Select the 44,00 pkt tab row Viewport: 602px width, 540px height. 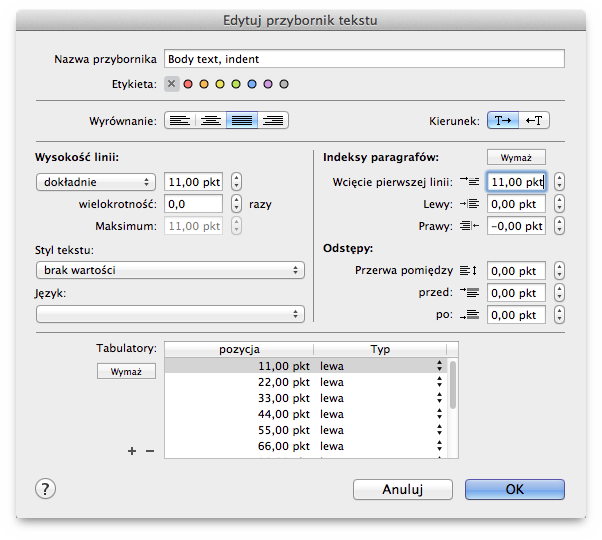point(306,414)
